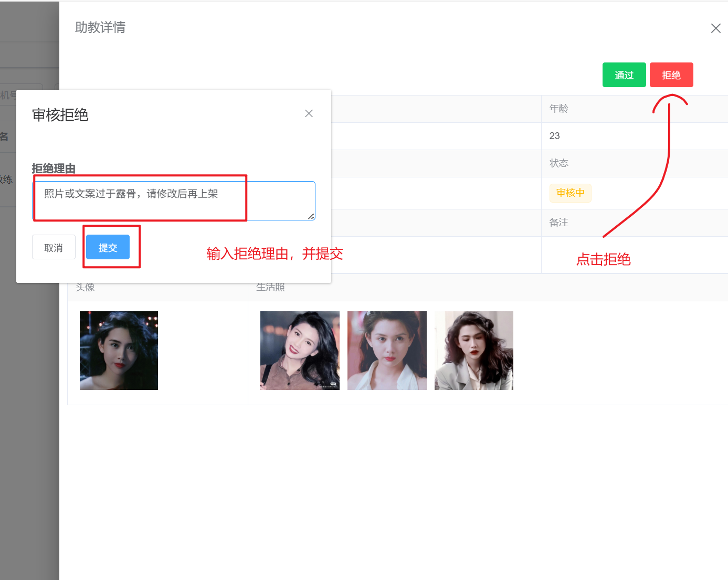Close the 助教详情 drawer panel

715,28
